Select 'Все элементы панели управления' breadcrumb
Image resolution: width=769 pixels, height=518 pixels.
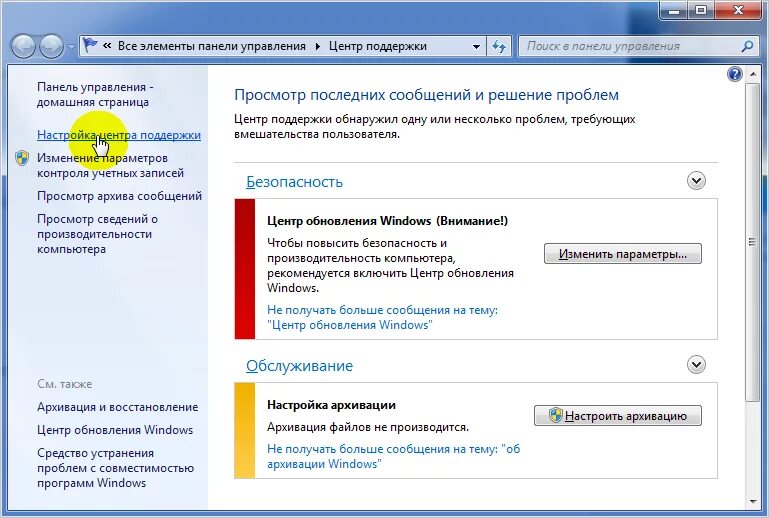(x=212, y=46)
